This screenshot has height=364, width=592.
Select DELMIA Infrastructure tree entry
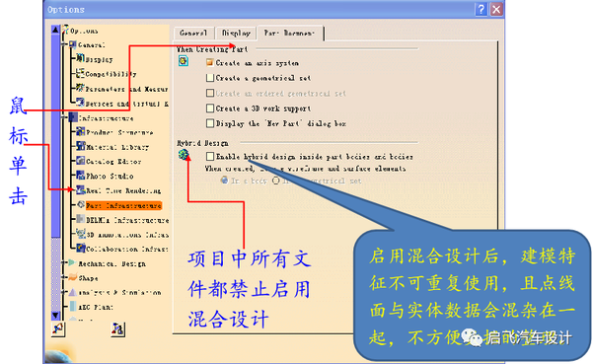pyautogui.click(x=127, y=220)
